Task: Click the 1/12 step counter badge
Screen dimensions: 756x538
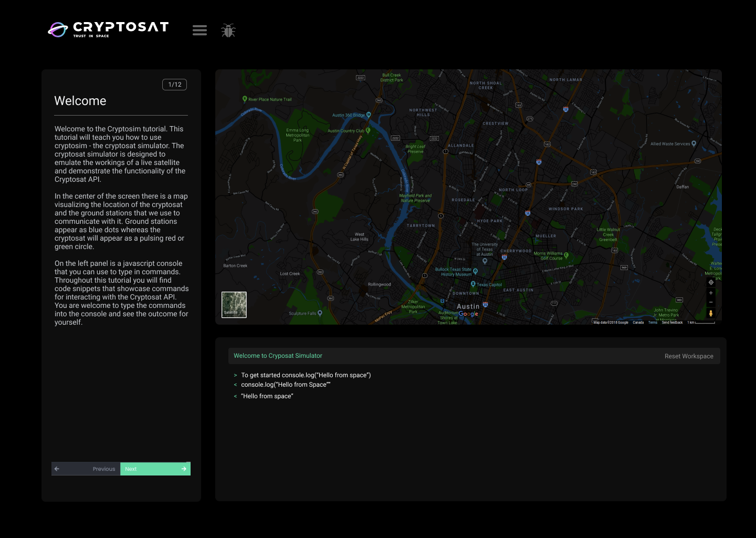Action: (175, 85)
